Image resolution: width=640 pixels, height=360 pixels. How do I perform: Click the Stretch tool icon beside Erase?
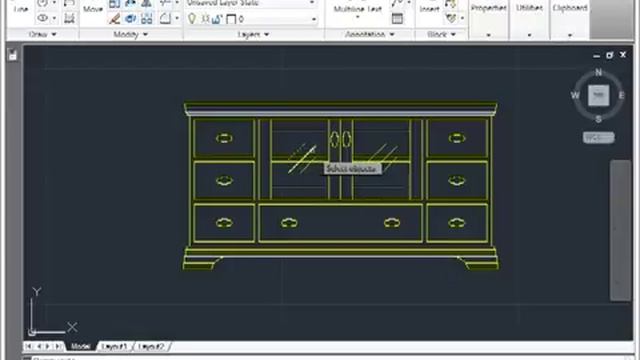tap(131, 19)
